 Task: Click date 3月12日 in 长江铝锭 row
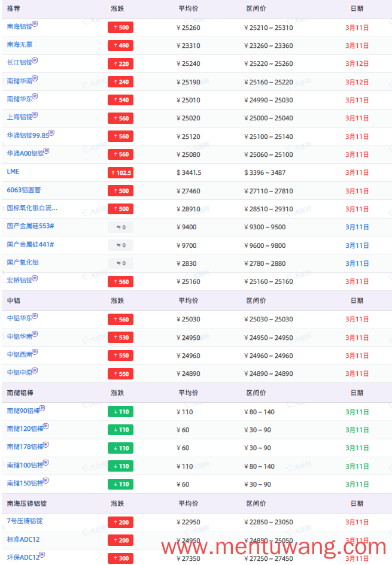click(x=357, y=64)
